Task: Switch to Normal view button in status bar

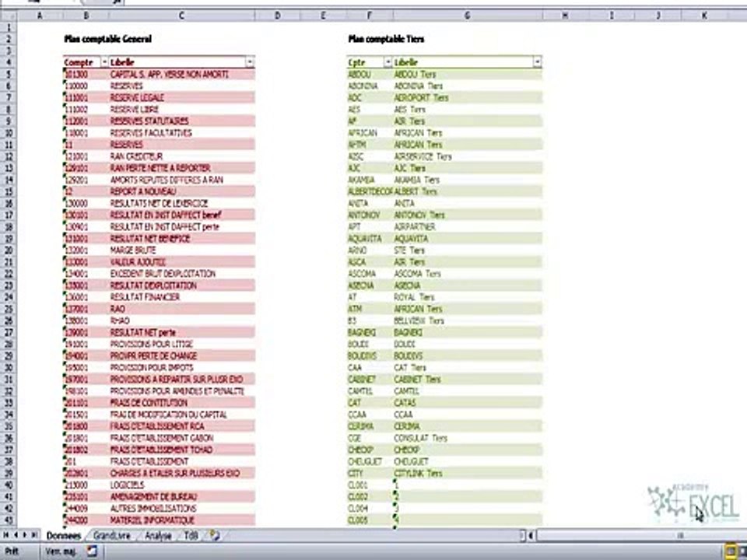Action: pos(731,552)
